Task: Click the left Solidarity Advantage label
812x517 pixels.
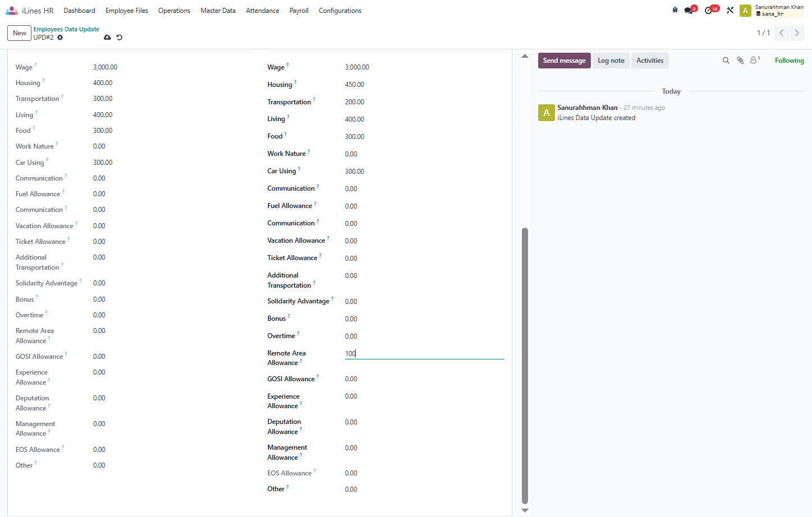Action: coord(47,284)
